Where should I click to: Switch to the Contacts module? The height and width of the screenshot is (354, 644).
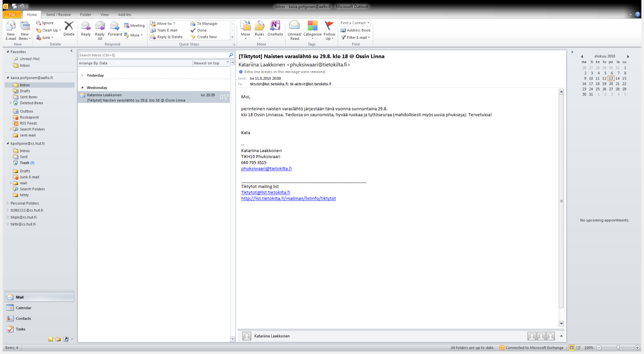coord(39,318)
